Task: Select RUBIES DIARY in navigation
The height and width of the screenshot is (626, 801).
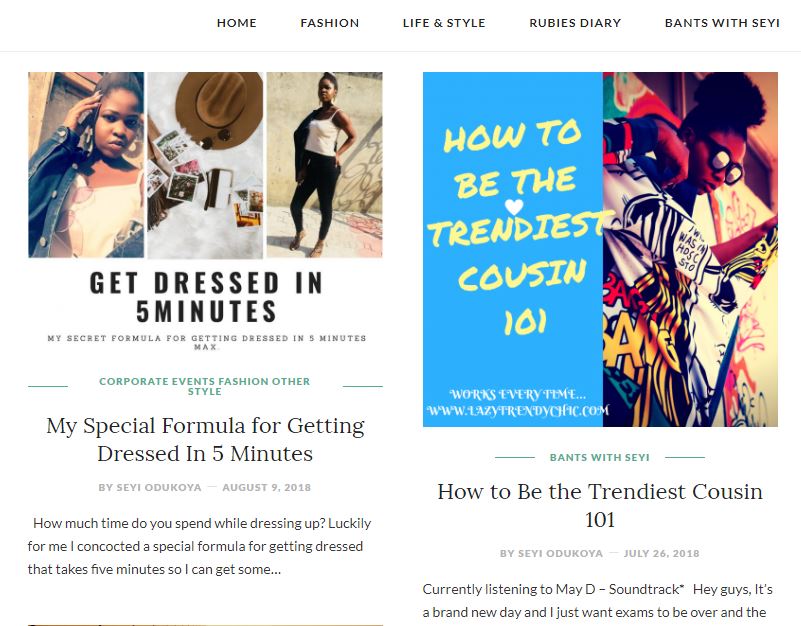Action: (x=575, y=23)
